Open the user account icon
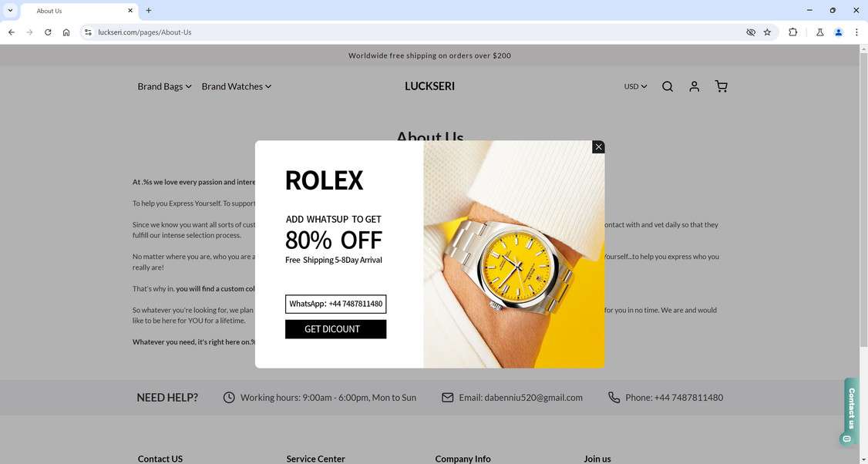The height and width of the screenshot is (464, 868). click(695, 86)
